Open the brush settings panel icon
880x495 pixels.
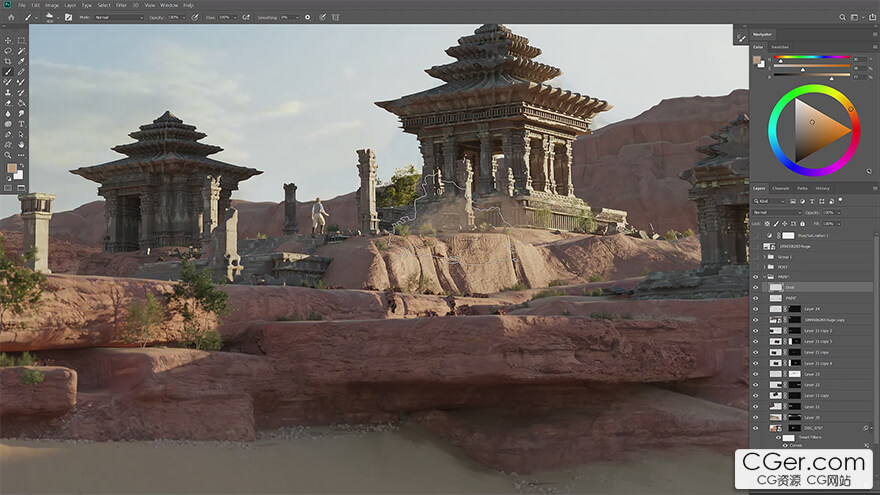pyautogui.click(x=68, y=17)
